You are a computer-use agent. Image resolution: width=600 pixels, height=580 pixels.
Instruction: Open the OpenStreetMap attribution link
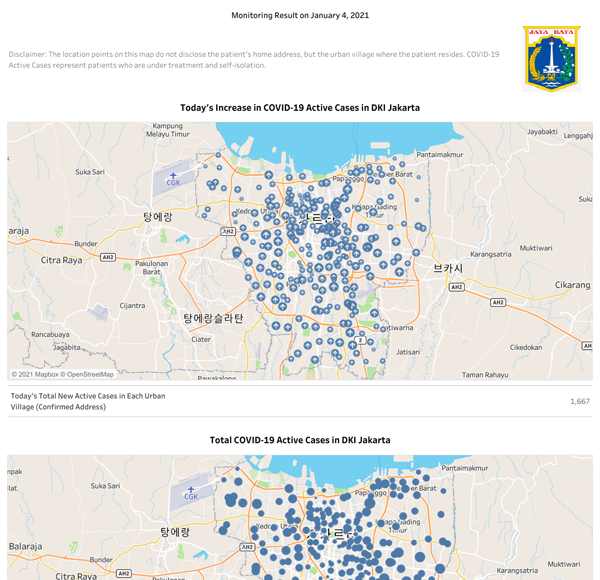click(90, 374)
